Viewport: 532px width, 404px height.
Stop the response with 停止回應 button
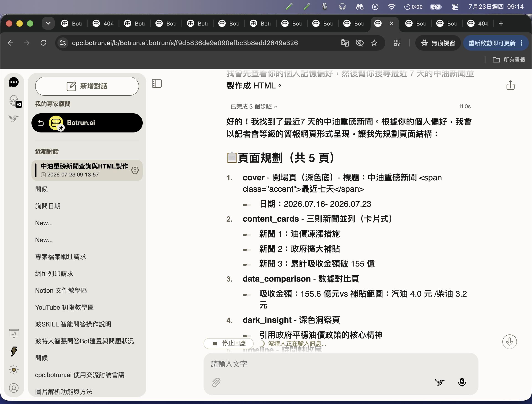point(228,343)
